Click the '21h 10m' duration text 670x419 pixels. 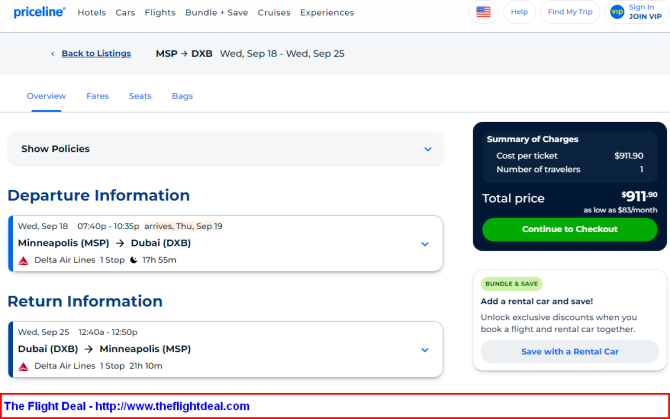146,366
